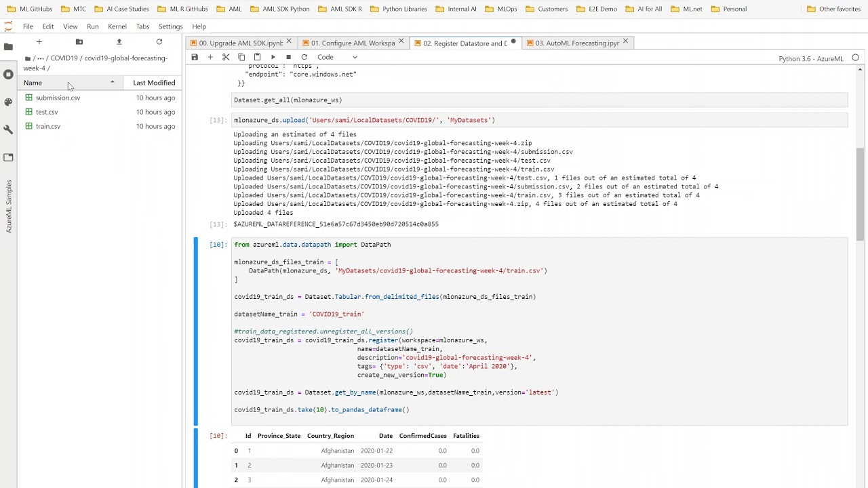
Task: Open Other favorites bookmark folder
Action: [x=833, y=9]
